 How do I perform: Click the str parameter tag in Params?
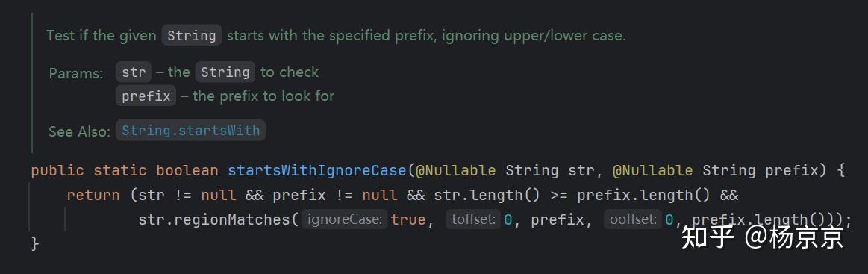[x=134, y=72]
